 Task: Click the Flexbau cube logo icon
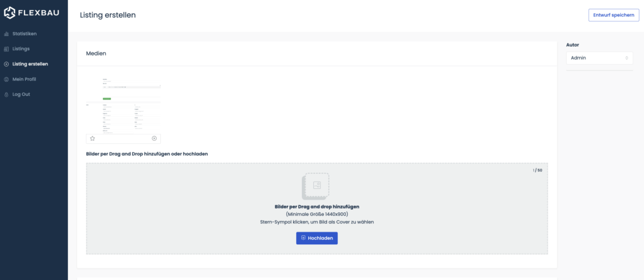point(9,13)
